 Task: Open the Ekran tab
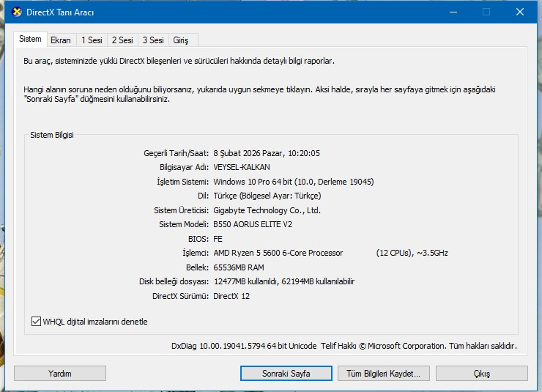[61, 40]
